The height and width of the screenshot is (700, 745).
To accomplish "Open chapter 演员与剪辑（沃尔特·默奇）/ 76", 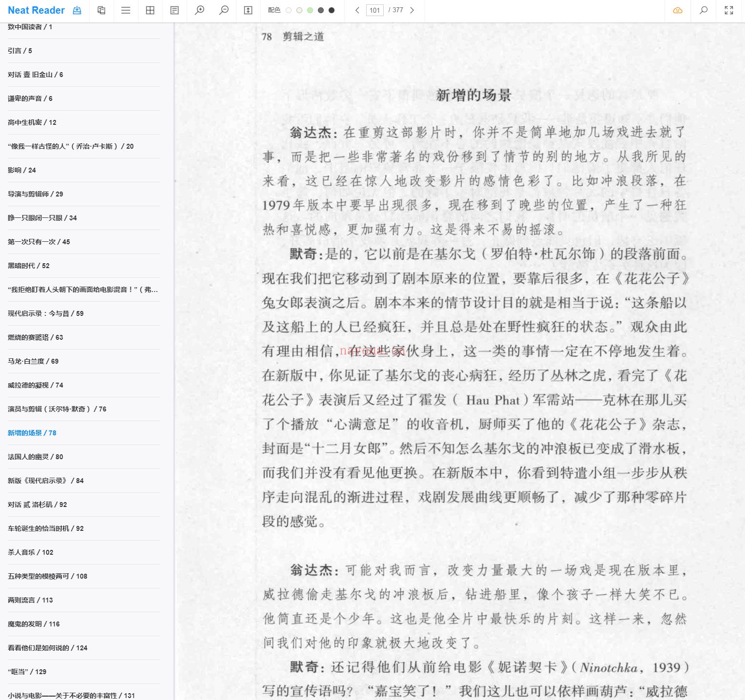I will coord(57,409).
